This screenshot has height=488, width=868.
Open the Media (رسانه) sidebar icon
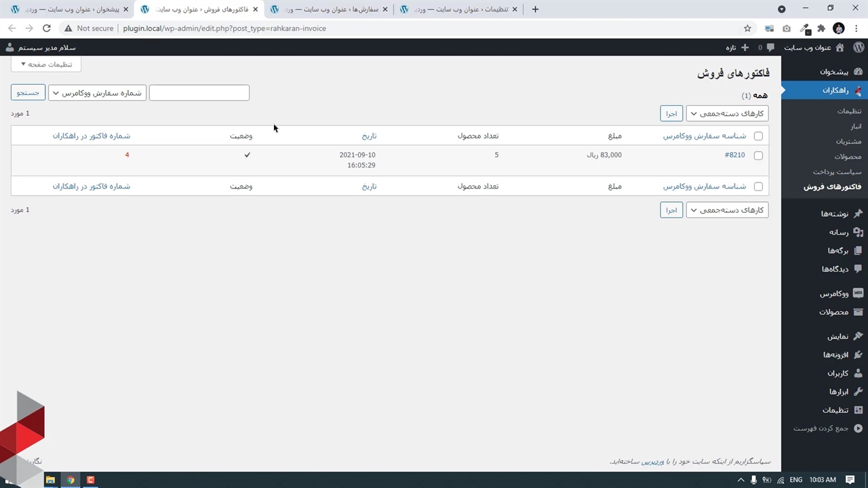[x=858, y=232]
